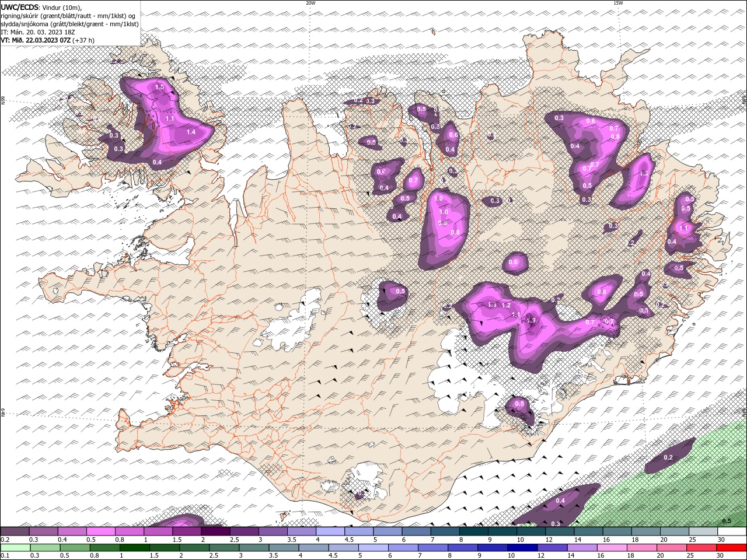Select the light violet 14 swatch, lower legend
The image size is (747, 560).
pos(581,548)
